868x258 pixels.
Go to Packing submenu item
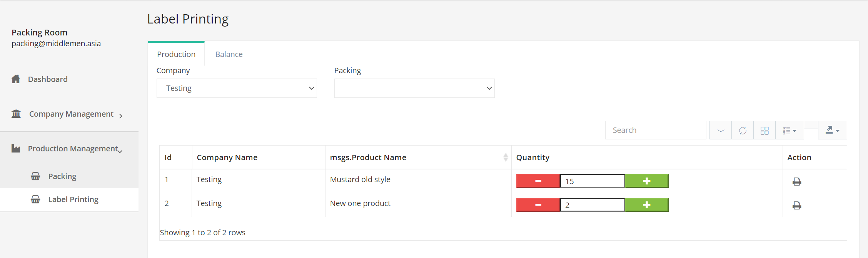point(62,176)
